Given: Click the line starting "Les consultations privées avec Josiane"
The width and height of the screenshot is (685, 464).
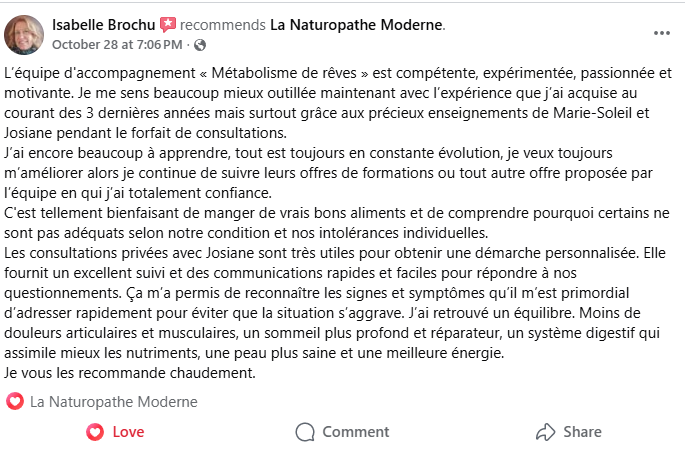Looking at the screenshot, I should point(334,253).
